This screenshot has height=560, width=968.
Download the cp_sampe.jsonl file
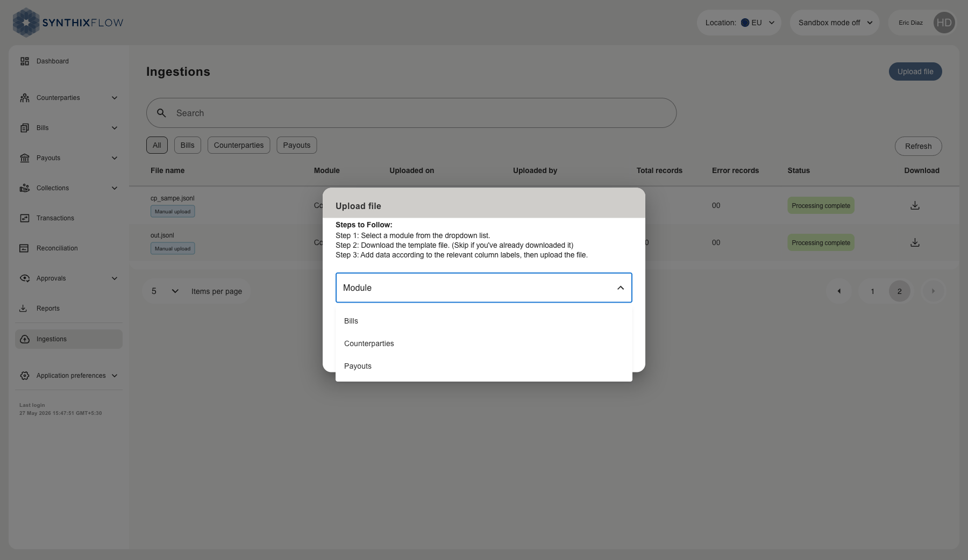915,205
